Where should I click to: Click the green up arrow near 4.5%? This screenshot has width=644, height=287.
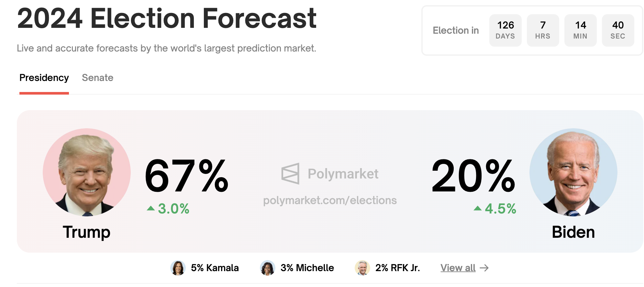click(x=478, y=208)
